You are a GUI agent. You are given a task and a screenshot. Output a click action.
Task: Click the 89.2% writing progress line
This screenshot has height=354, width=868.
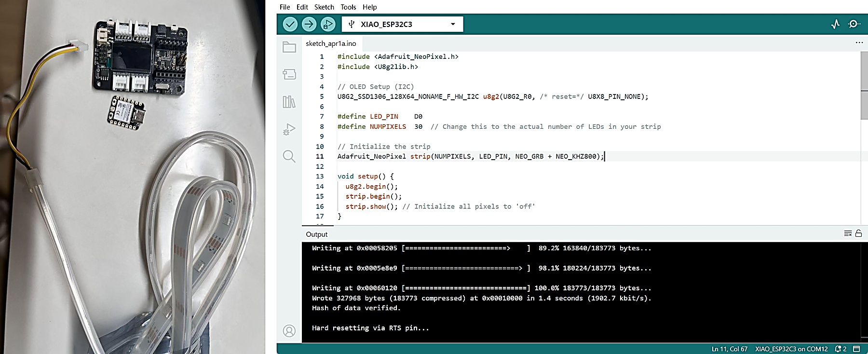(x=482, y=248)
